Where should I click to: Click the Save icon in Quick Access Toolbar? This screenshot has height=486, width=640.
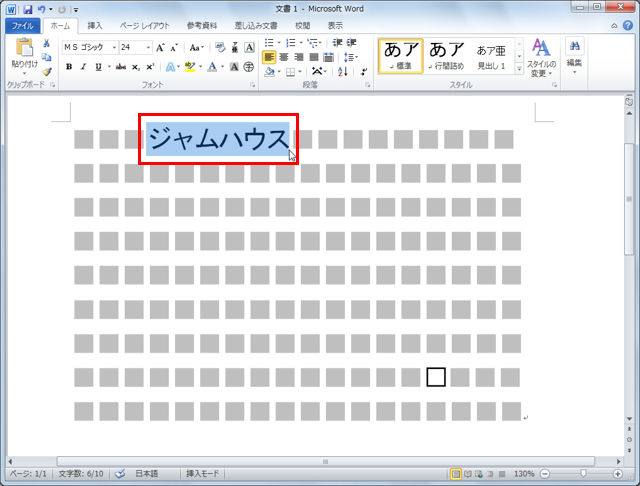pos(27,9)
